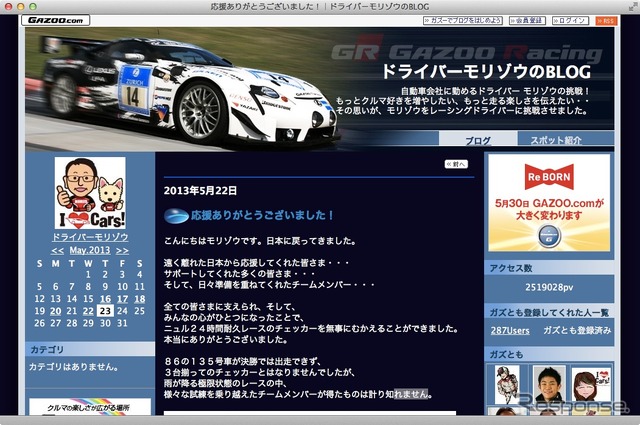This screenshot has height=425, width=640.
Task: Open post title 応援ありがとうございました！
Action: [262, 216]
